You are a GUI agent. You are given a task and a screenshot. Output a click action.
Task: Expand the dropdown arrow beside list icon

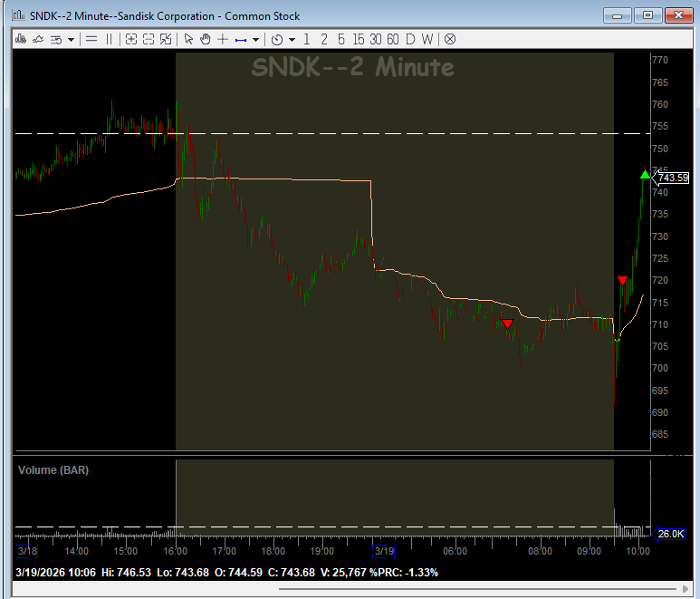[x=71, y=40]
